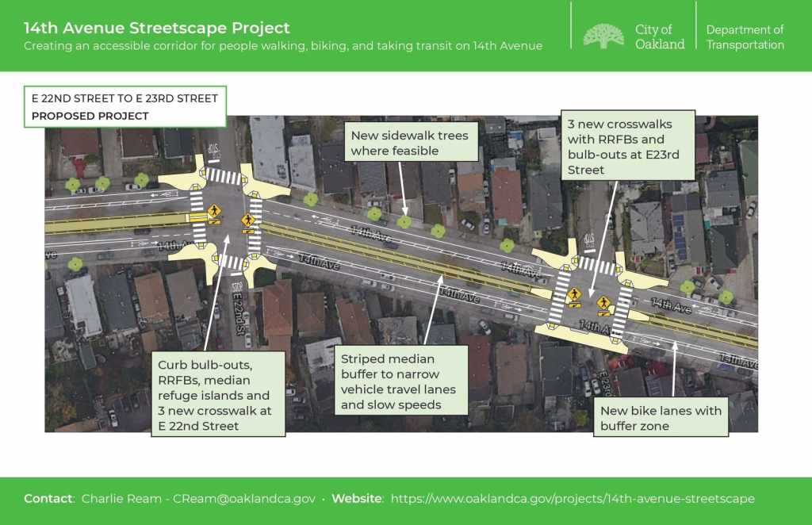Image resolution: width=812 pixels, height=525 pixels.
Task: Click the City of Oakland tree logo
Action: coord(603,36)
